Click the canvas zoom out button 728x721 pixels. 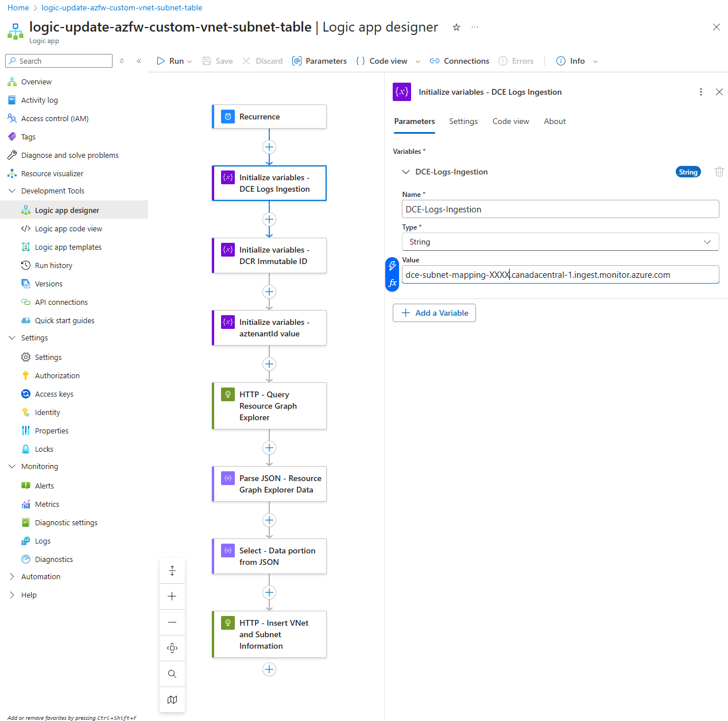pos(172,622)
